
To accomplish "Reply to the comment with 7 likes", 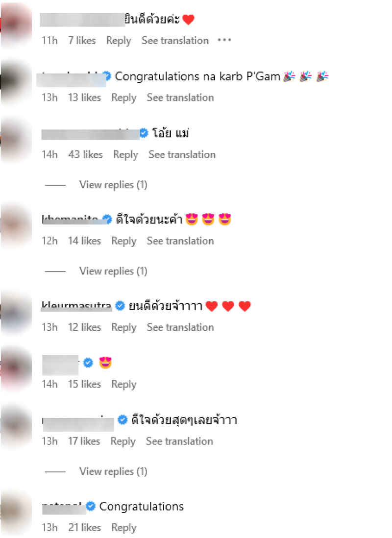I will (x=119, y=41).
